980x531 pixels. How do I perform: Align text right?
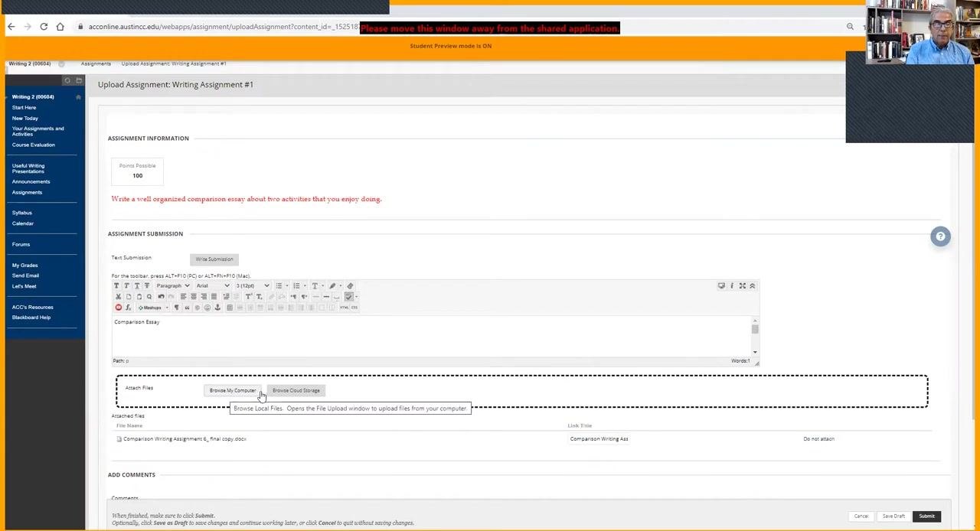pos(204,296)
